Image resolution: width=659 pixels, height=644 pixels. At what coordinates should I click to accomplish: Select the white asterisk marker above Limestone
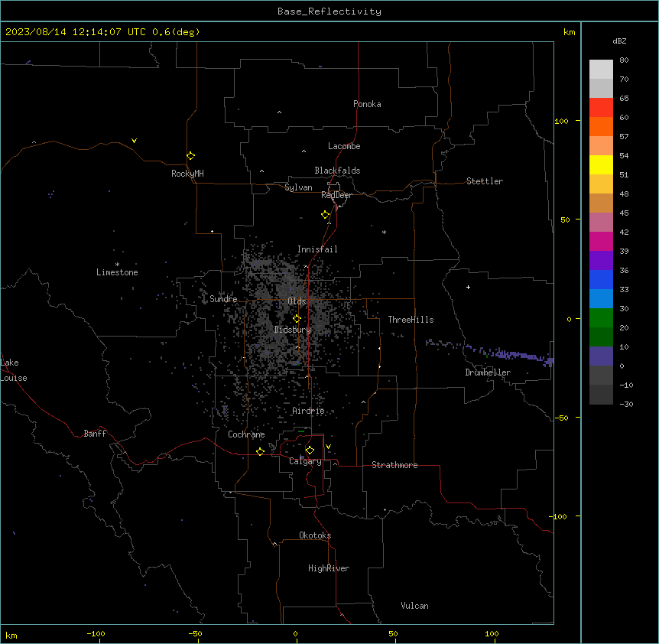tap(117, 264)
